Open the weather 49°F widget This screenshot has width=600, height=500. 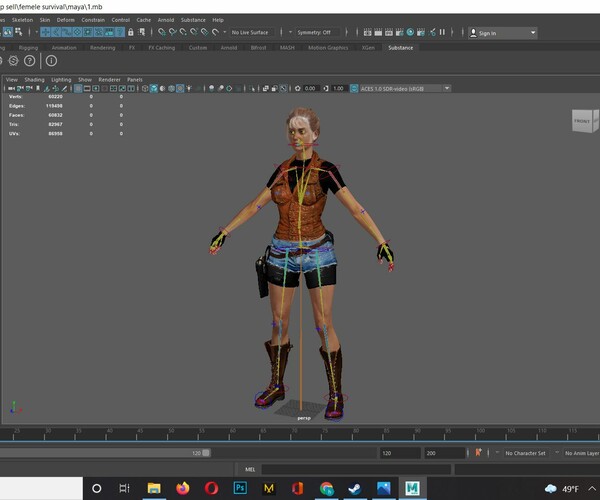coord(562,489)
